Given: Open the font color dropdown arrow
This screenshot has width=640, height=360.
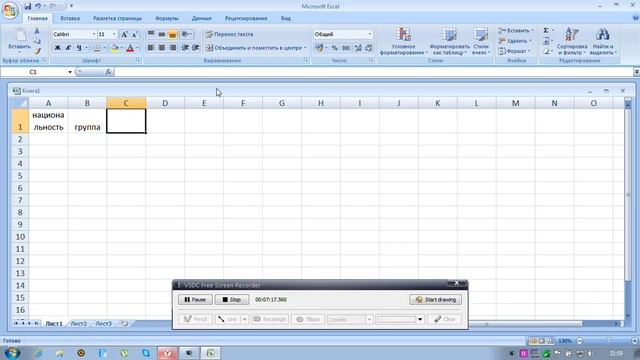Looking at the screenshot, I should pyautogui.click(x=137, y=48).
